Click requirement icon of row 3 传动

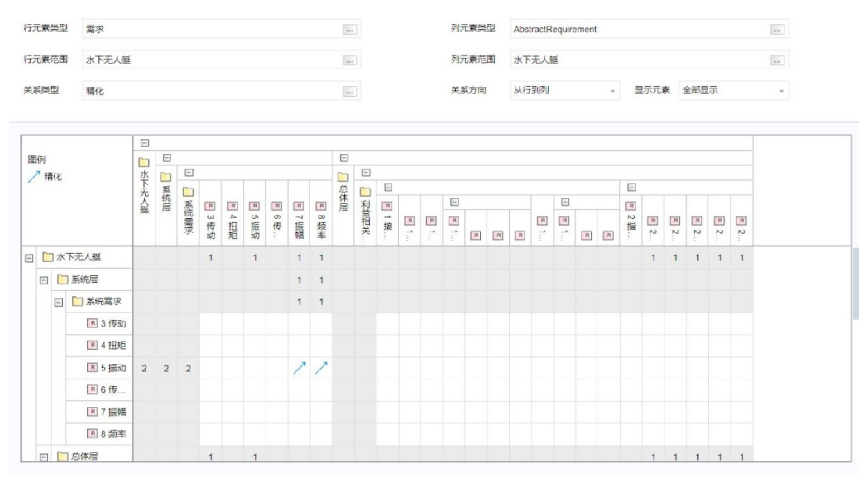(92, 323)
